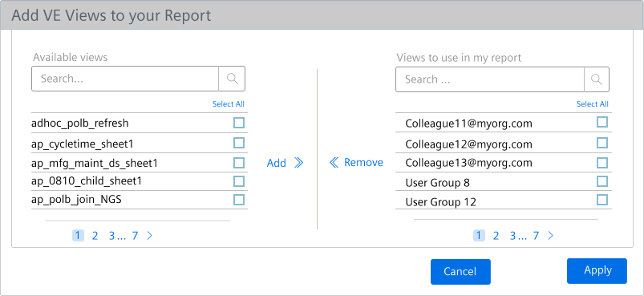Image resolution: width=644 pixels, height=296 pixels.
Task: Check the ap_cycletime_sheet1 checkbox
Action: tap(239, 143)
